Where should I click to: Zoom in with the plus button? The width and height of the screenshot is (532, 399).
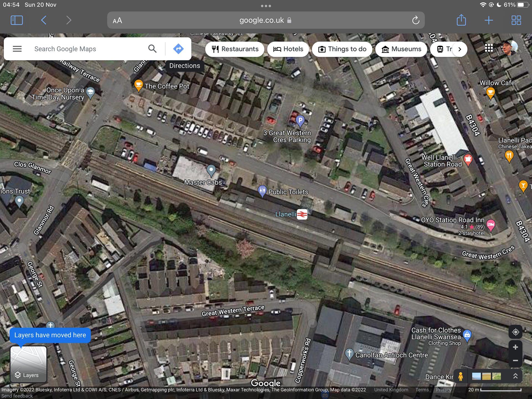(x=515, y=347)
